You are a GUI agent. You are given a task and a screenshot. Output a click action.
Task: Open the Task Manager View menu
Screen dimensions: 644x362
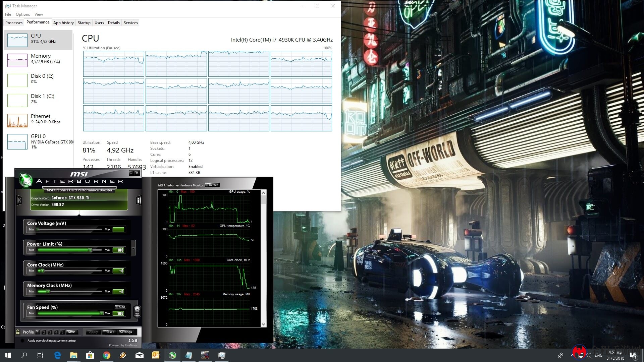click(39, 14)
